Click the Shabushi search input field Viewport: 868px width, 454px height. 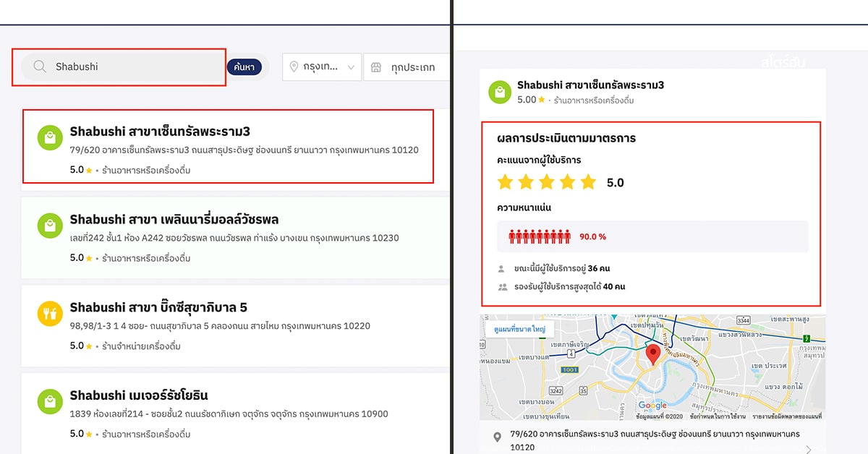123,67
